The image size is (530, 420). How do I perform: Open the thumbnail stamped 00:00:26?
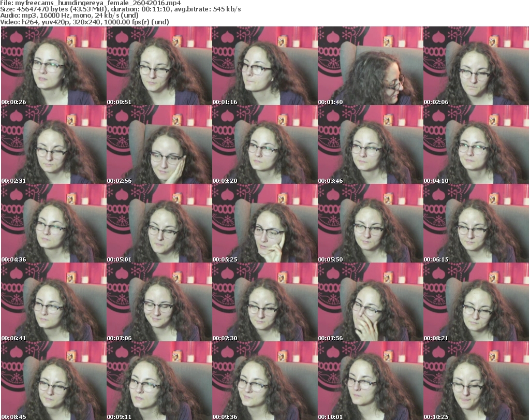click(x=54, y=66)
